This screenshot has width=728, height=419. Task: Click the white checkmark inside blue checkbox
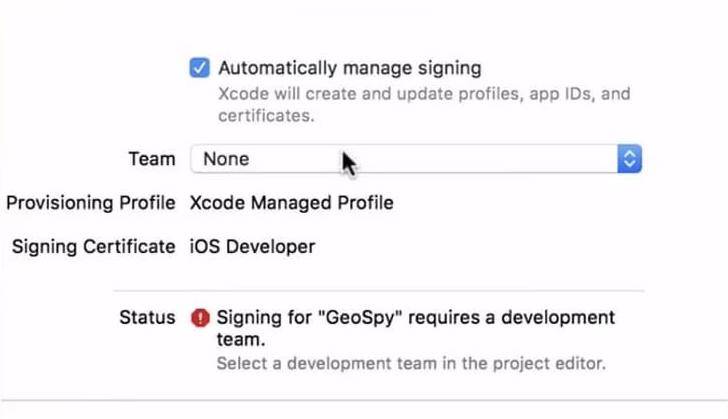[x=199, y=68]
